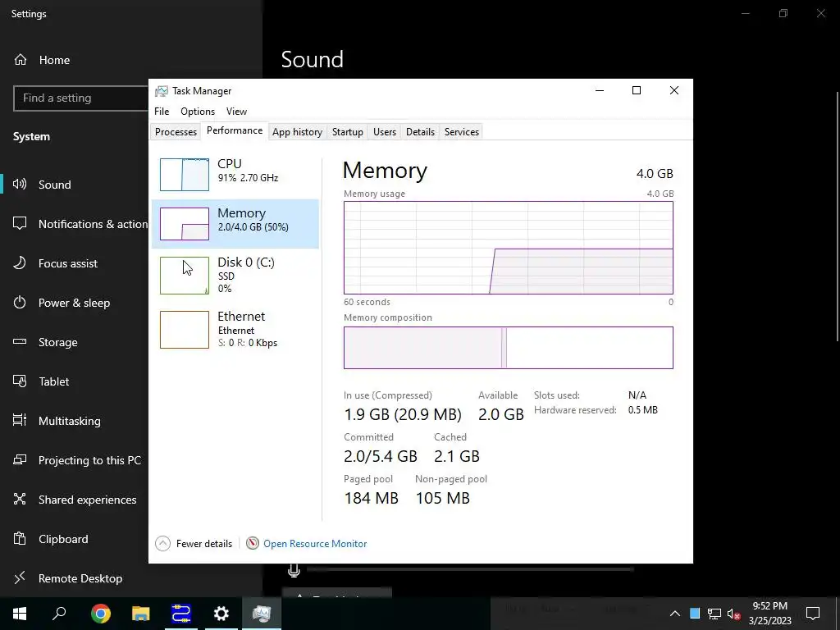Click the Fewer details text
Screen dimensions: 840x630
click(204, 544)
